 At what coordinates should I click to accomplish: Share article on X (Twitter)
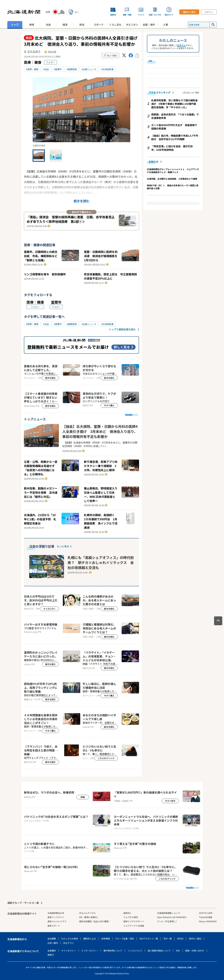[x=124, y=56]
